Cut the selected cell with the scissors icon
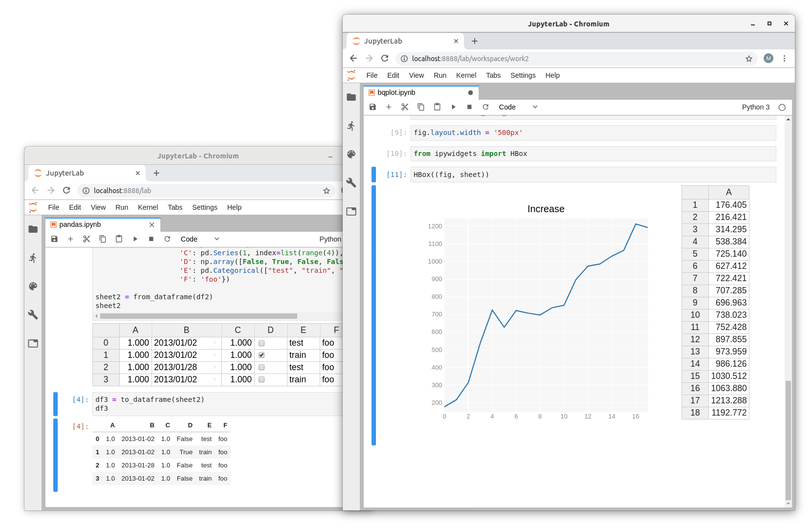The width and height of the screenshot is (812, 530). (405, 107)
